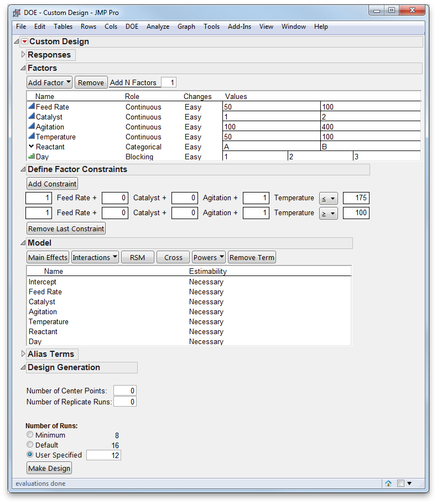Click the Number of Center Points field
The height and width of the screenshot is (504, 437).
click(125, 391)
